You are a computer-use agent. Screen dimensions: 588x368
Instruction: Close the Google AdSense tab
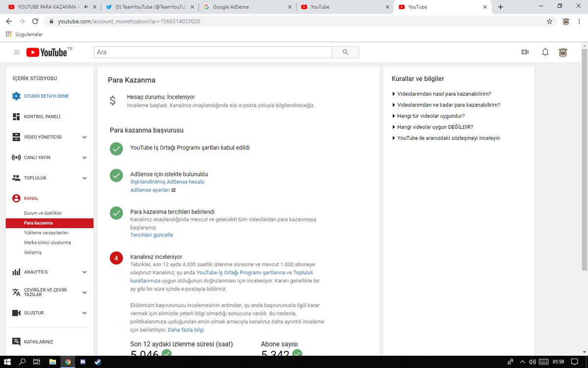coord(290,7)
